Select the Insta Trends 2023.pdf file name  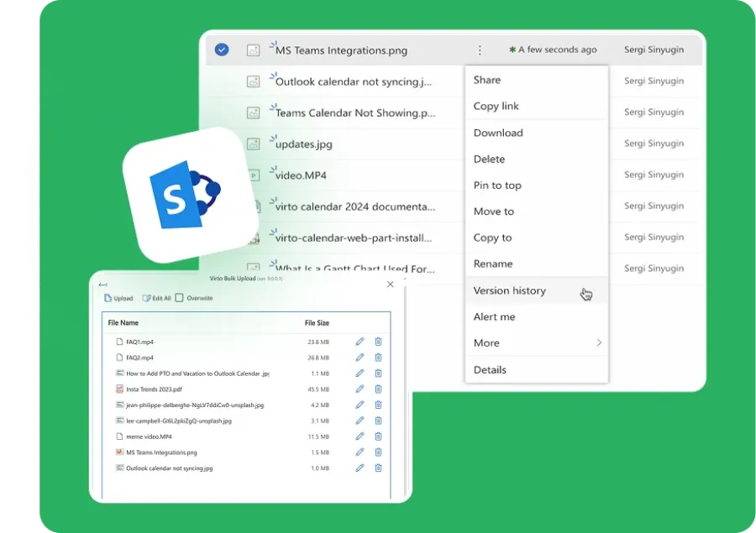(155, 389)
